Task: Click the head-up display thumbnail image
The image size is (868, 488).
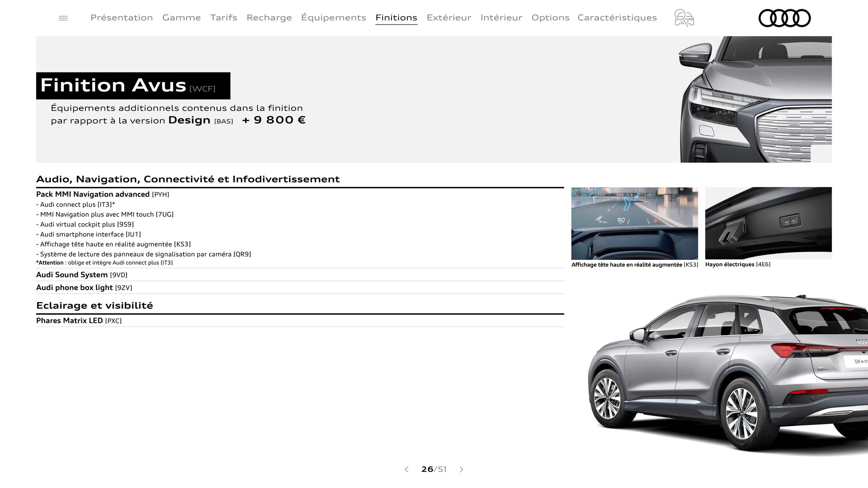Action: tap(634, 223)
